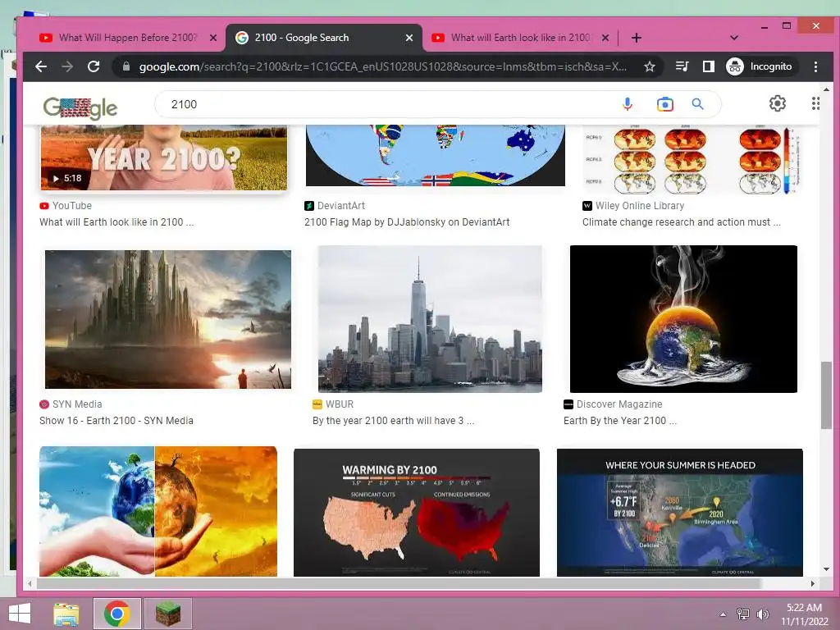Image resolution: width=840 pixels, height=630 pixels.
Task: Click the browser forward arrow
Action: (67, 66)
